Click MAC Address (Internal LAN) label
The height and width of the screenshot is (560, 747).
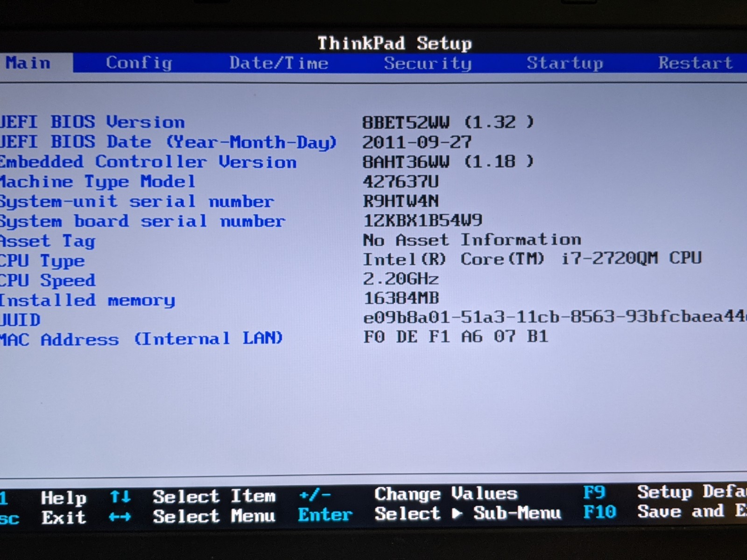tap(141, 338)
